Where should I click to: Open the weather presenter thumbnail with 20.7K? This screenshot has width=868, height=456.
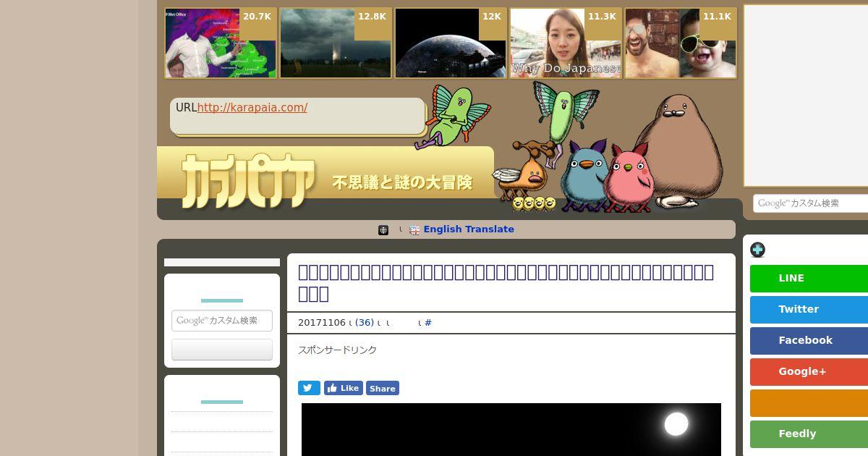[221, 43]
